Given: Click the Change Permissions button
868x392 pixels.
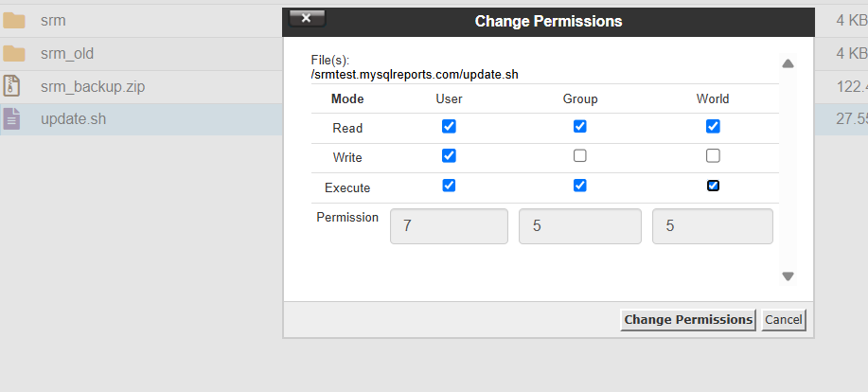Looking at the screenshot, I should coord(688,320).
